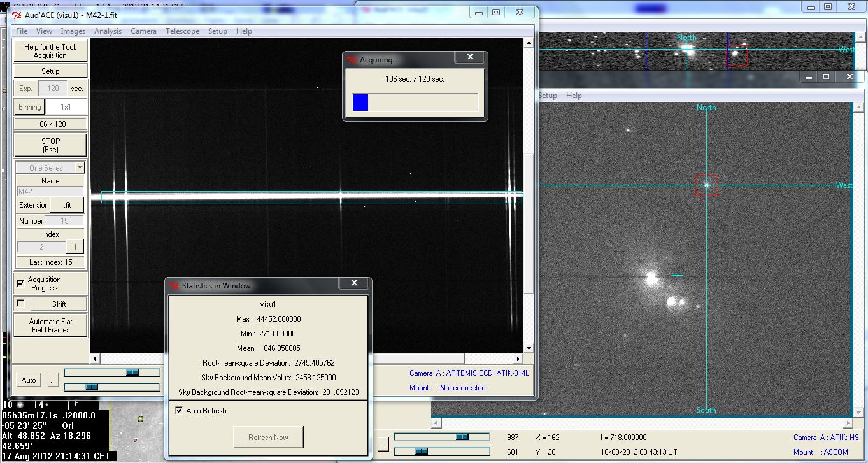868x463 pixels.
Task: Click the Statistics in Window title icon
Action: (x=174, y=286)
